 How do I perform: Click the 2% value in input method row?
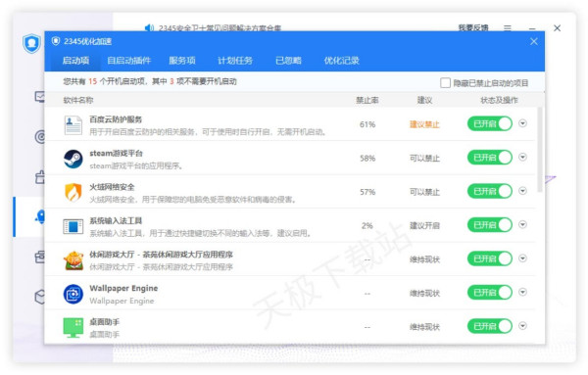click(x=367, y=225)
